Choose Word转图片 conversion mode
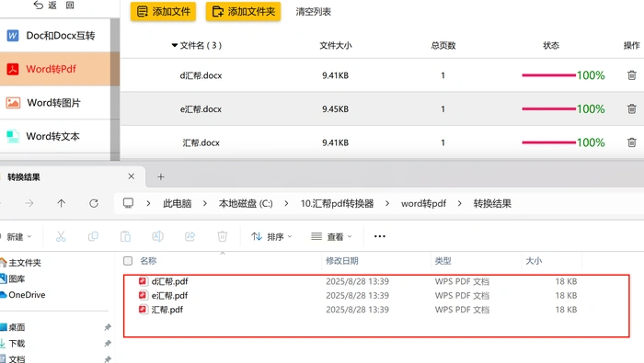 pyautogui.click(x=55, y=103)
